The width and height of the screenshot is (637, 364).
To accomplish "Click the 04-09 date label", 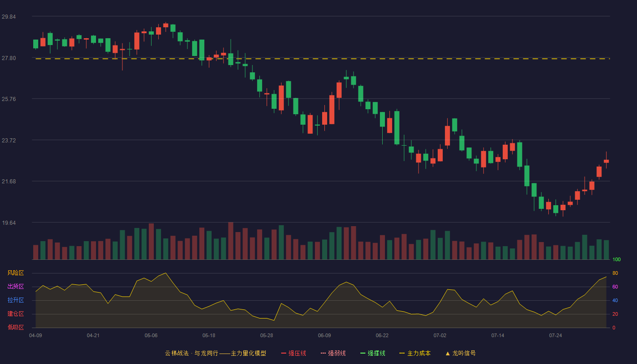I will coord(35,335).
